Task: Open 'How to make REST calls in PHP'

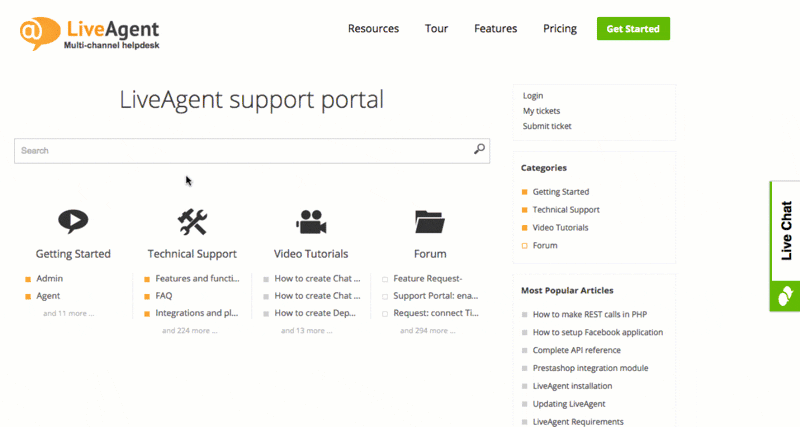Action: click(x=591, y=314)
